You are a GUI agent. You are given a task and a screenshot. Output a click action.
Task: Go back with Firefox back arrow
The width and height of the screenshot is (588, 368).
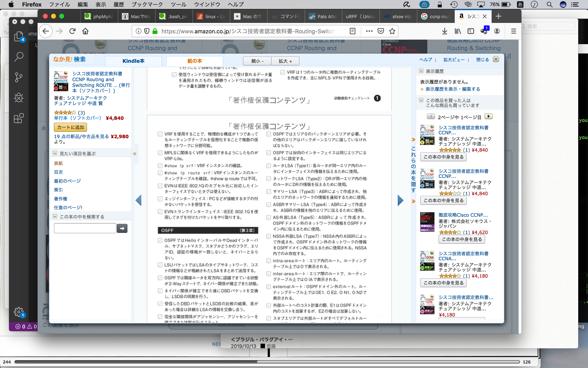46,31
